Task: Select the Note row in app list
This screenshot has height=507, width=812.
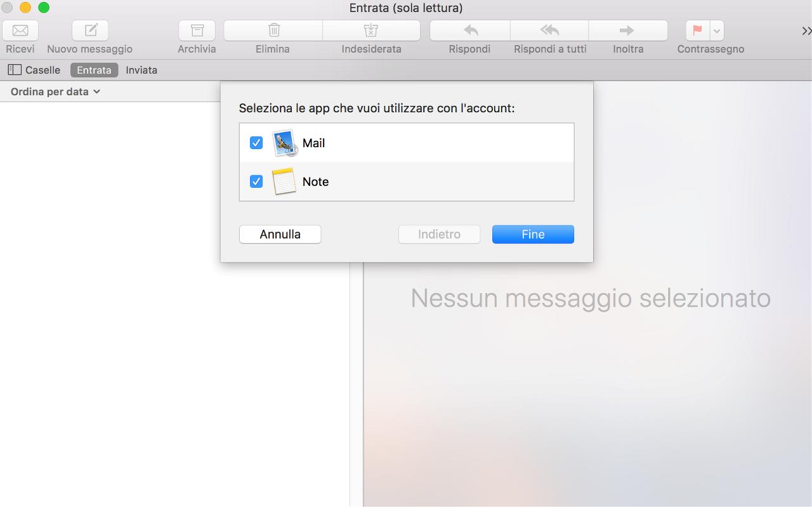Action: (x=406, y=181)
